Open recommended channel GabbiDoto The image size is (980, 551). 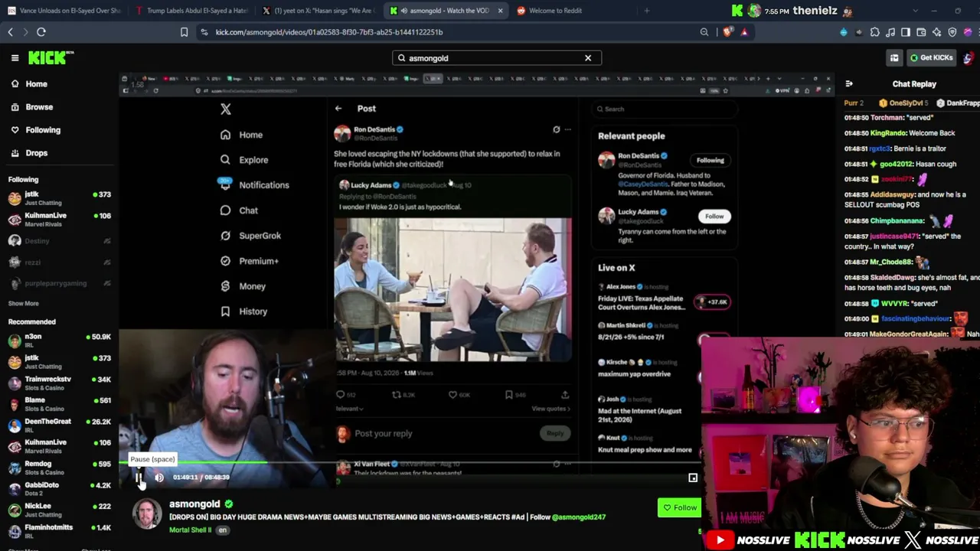pyautogui.click(x=59, y=489)
